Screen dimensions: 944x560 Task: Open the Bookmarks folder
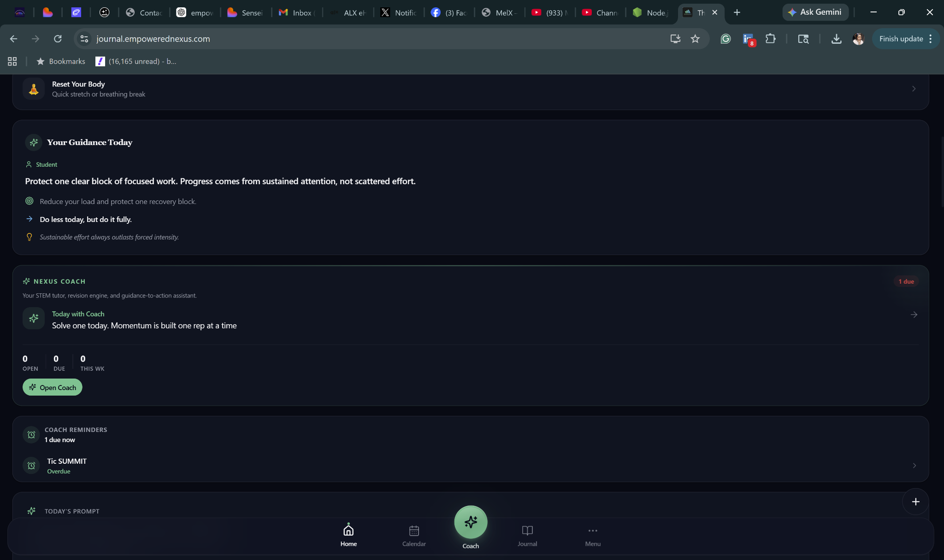(x=61, y=61)
